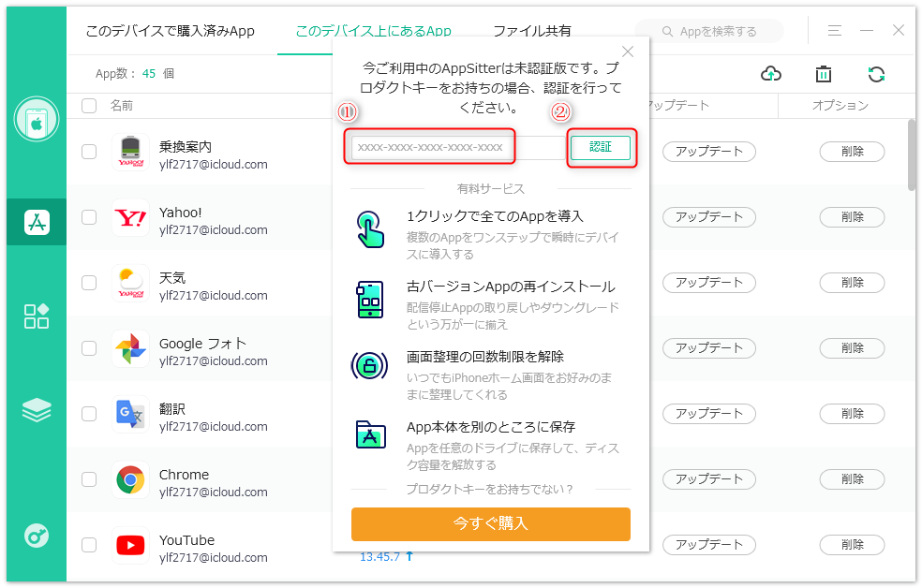Click 削除 for 乗換案内
922x588 pixels.
[x=852, y=152]
